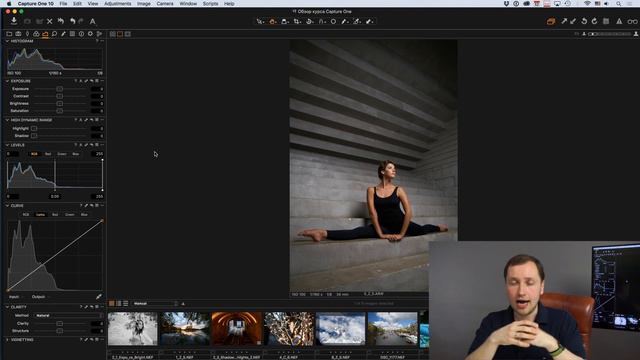The width and height of the screenshot is (640, 360).
Task: Select the orange tunnel thumbnail
Action: 237,329
